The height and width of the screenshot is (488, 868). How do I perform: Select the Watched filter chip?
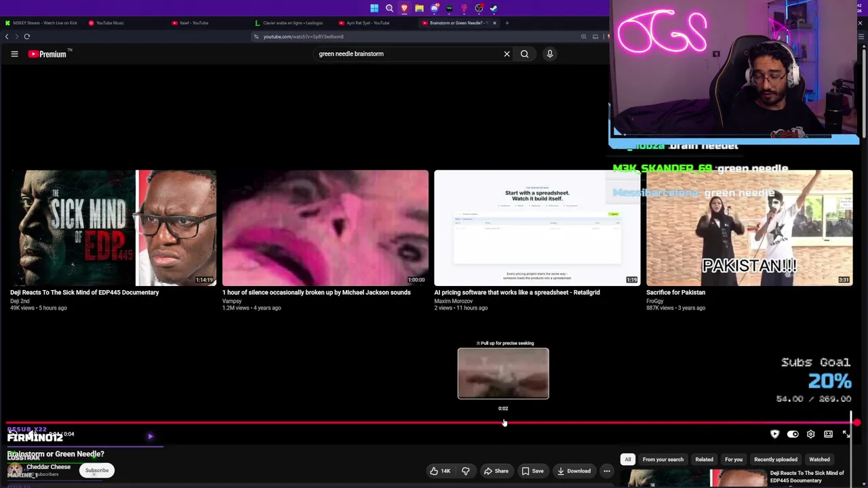click(x=819, y=460)
